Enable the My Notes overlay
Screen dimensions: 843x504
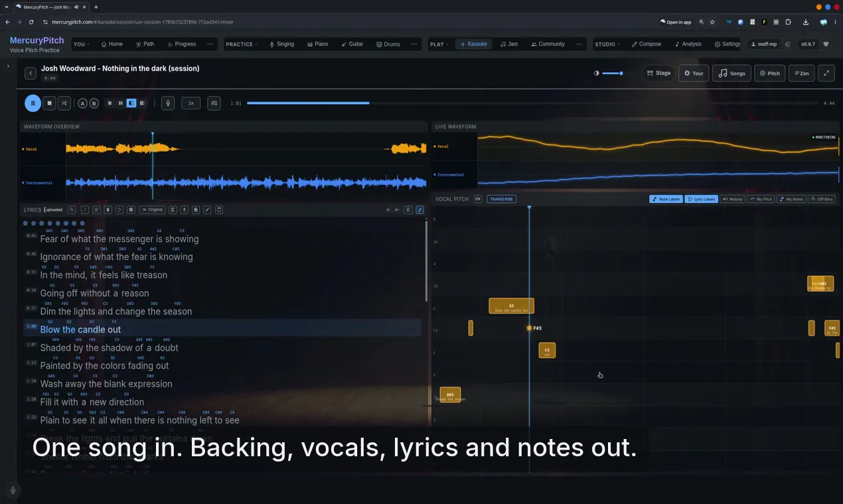[791, 199]
